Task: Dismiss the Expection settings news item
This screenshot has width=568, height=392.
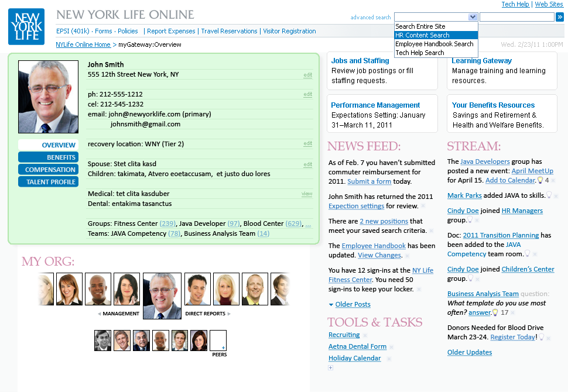Action: (423, 206)
